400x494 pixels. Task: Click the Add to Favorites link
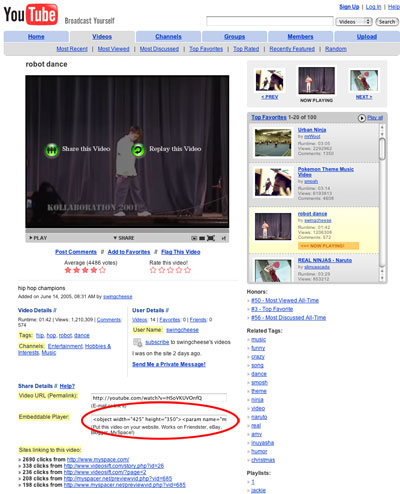point(129,252)
